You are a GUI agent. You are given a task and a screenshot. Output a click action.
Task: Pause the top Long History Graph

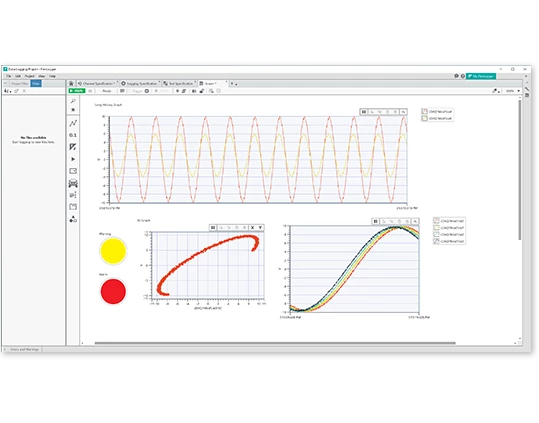coord(364,112)
